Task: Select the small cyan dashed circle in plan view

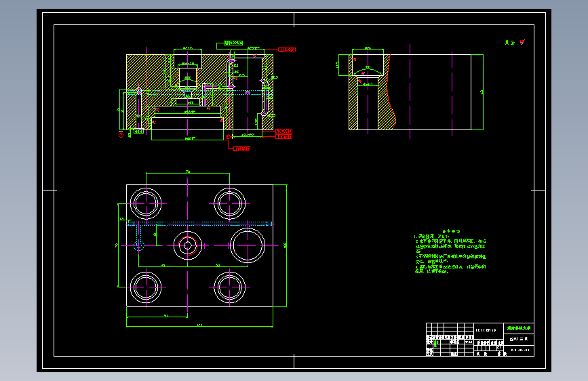Action: coord(139,246)
